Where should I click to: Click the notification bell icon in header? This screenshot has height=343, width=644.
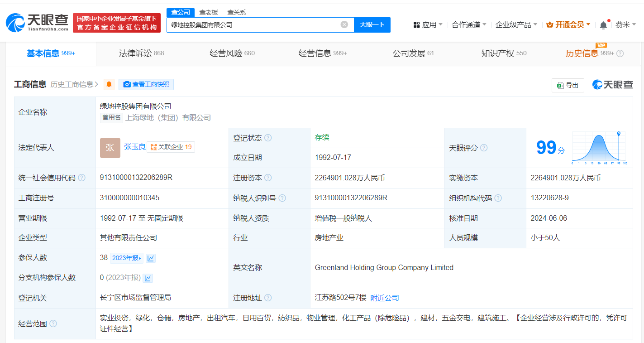[603, 25]
